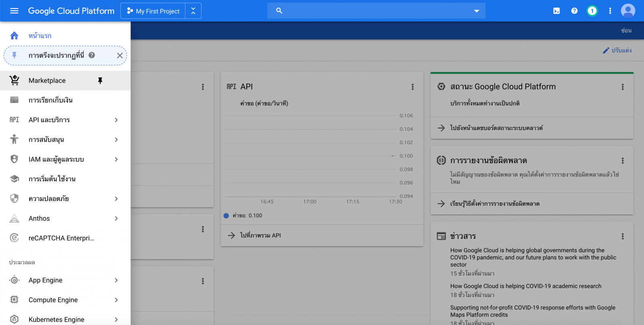This screenshot has height=325, width=644.
Task: Click ความปลอดภัย security shield icon
Action: tap(14, 199)
